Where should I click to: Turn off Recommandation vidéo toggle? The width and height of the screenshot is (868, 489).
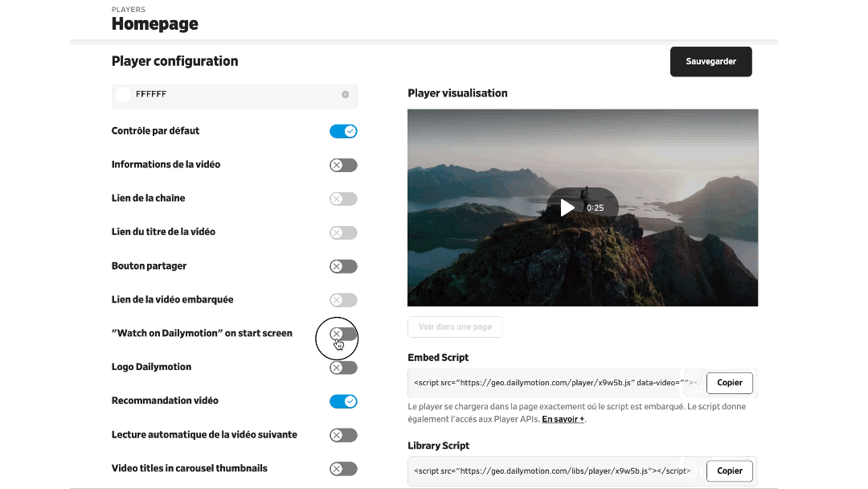pyautogui.click(x=343, y=401)
